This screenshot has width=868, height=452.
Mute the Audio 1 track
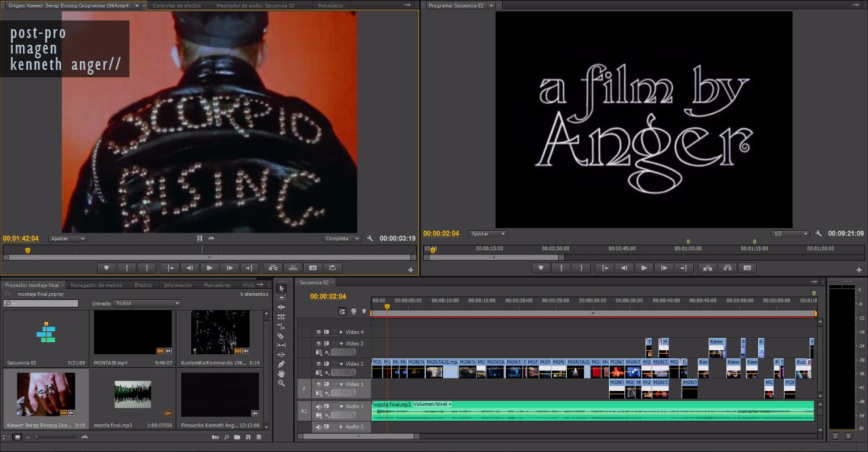point(319,407)
